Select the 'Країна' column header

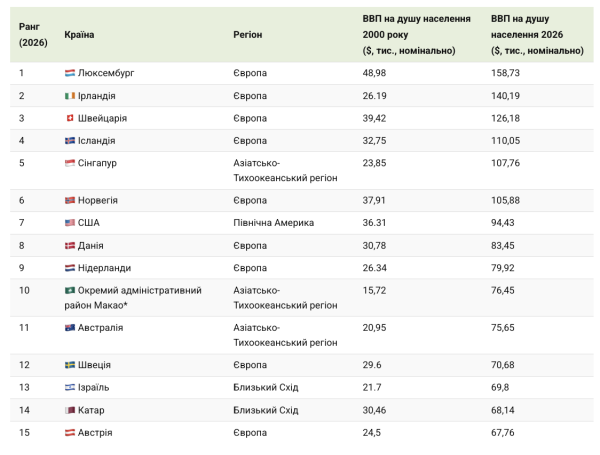point(79,35)
